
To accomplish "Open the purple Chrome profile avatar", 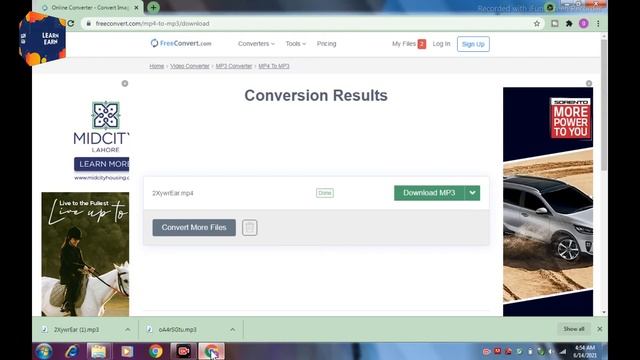I will click(584, 24).
